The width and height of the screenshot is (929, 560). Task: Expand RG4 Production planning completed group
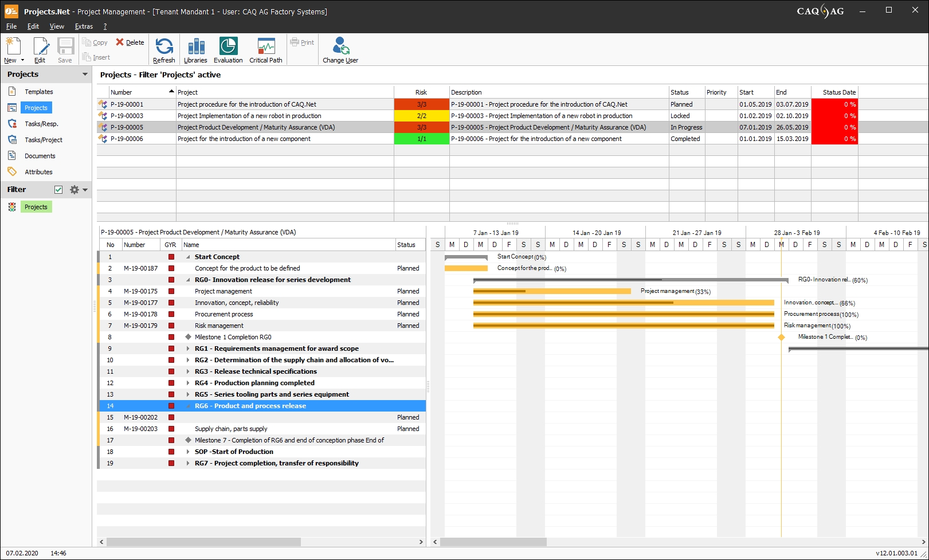(x=188, y=383)
